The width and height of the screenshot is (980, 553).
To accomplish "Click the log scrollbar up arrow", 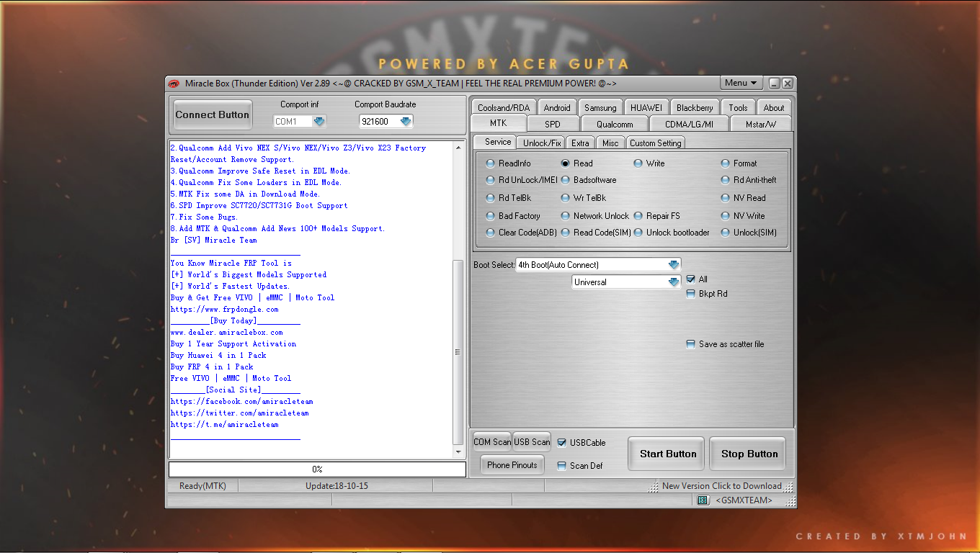I will [x=458, y=147].
